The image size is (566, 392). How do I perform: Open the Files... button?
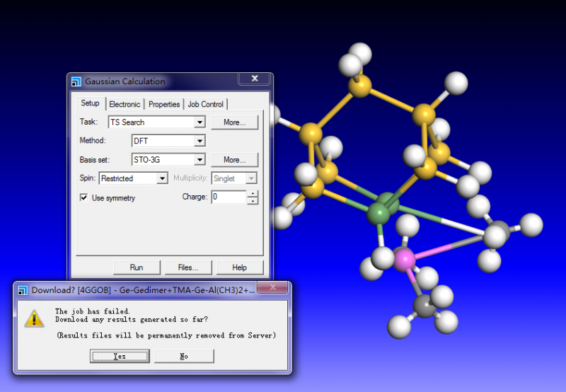pos(188,267)
